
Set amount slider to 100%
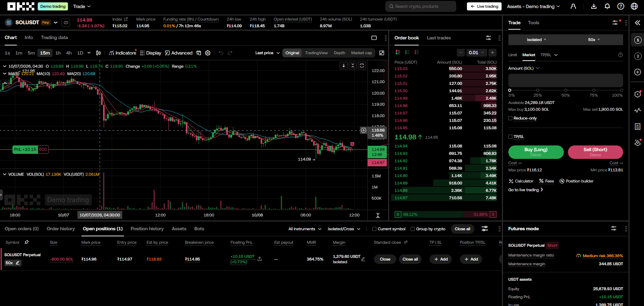click(x=621, y=90)
